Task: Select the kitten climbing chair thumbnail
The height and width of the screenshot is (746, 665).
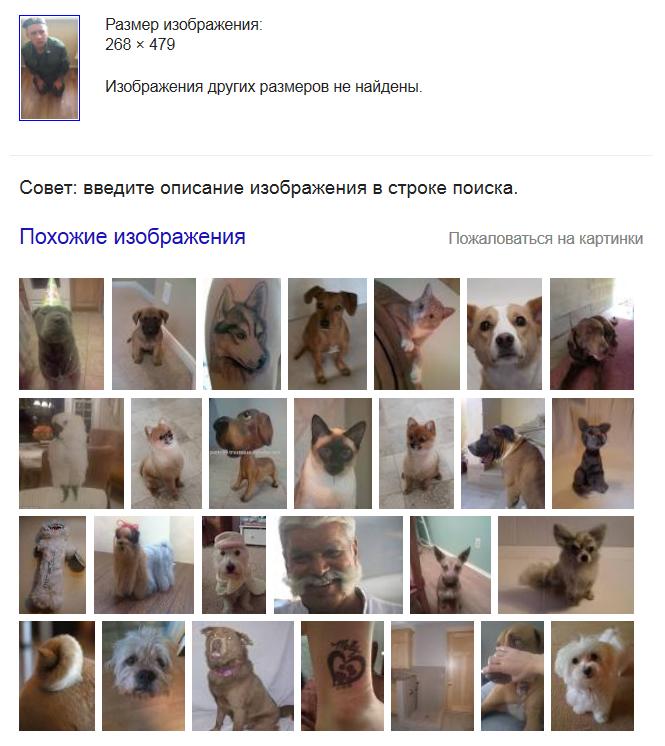Action: pos(417,334)
